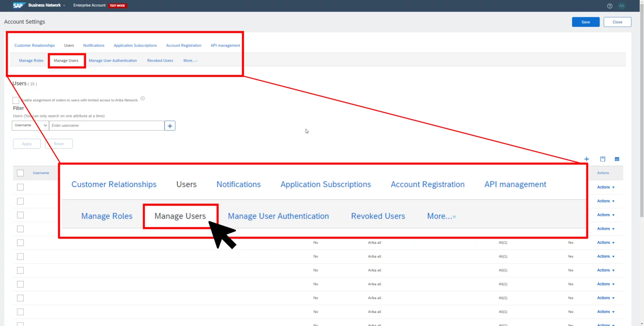Click the info icon beside Ariba Network text
644x326 pixels.
tap(143, 99)
